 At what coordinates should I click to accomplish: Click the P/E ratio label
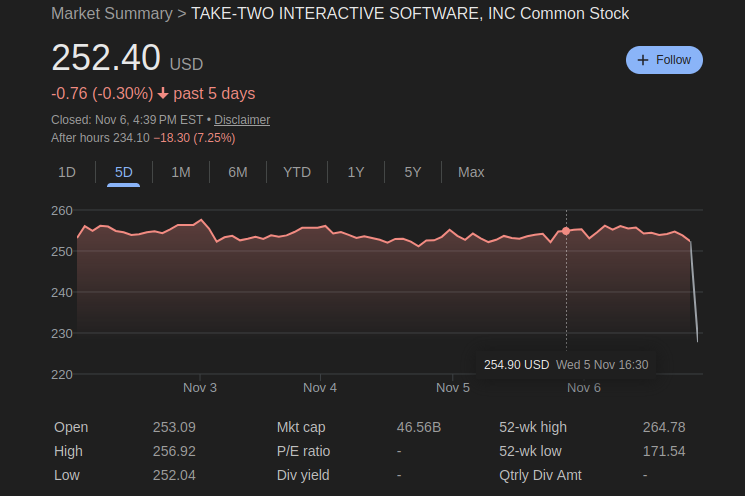click(303, 451)
